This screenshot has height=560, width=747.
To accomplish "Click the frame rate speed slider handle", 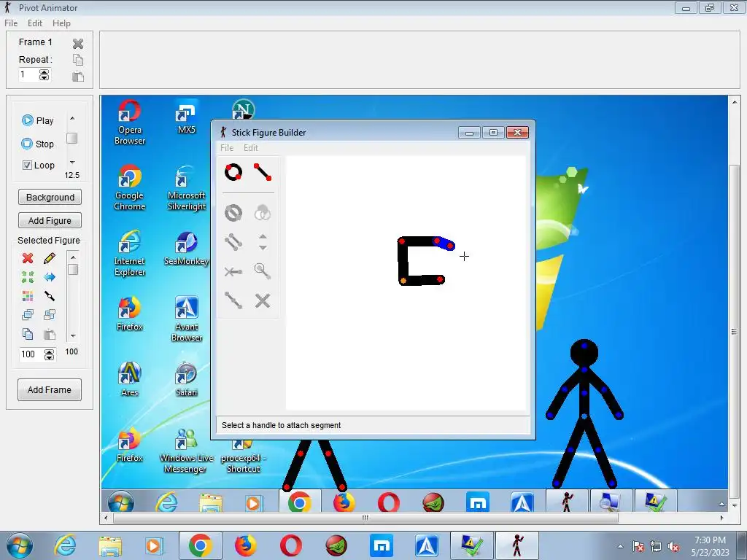I will pyautogui.click(x=72, y=138).
